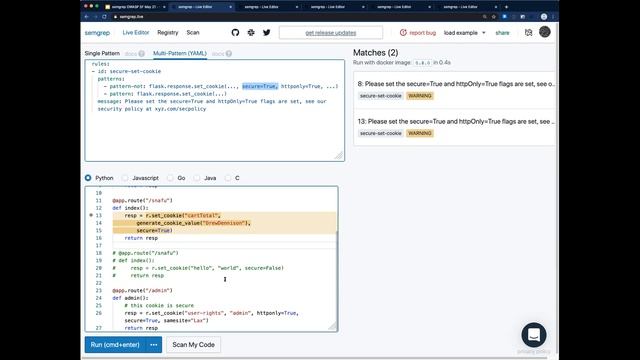Viewport: 640px width, 360px height.
Task: Open Registry nav item
Action: [168, 33]
